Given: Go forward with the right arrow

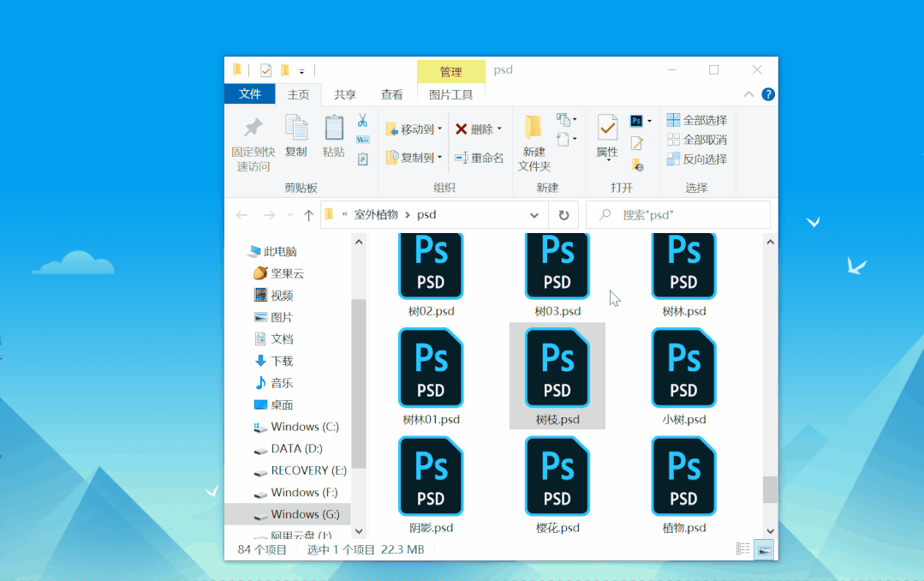Looking at the screenshot, I should coord(269,215).
